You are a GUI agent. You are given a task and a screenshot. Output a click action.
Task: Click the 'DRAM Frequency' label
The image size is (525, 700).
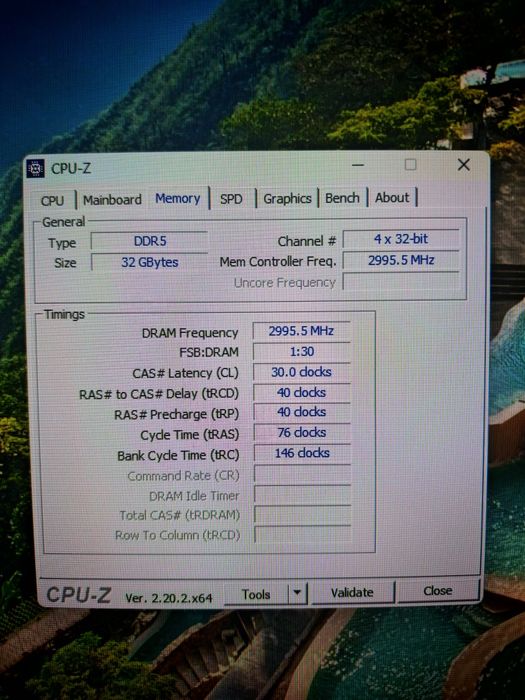click(190, 333)
